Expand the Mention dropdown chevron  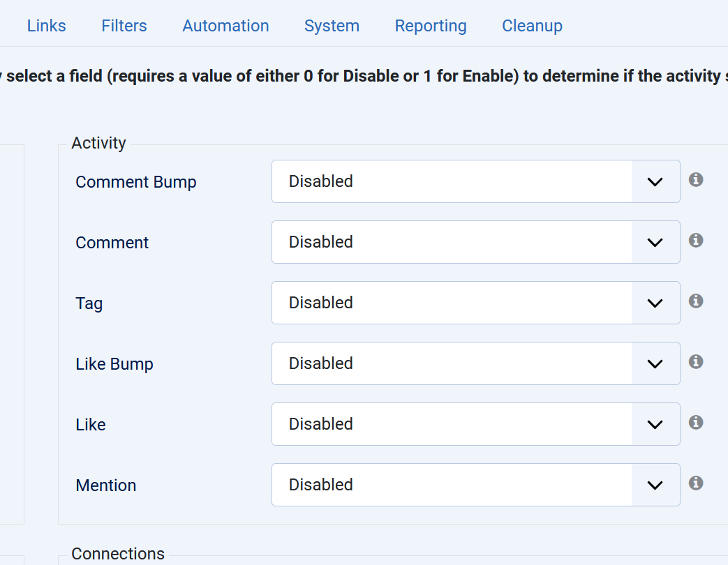655,485
